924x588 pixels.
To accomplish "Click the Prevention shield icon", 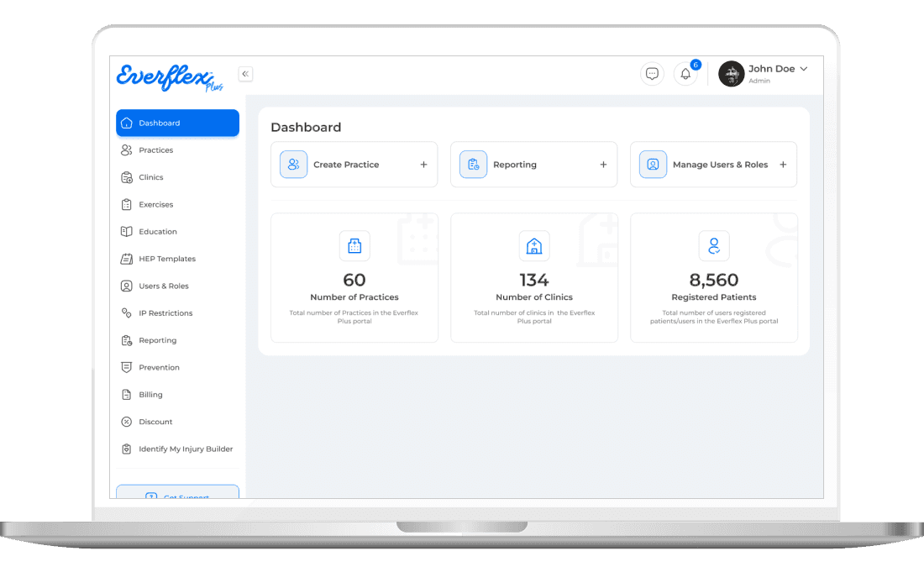I will pos(126,367).
